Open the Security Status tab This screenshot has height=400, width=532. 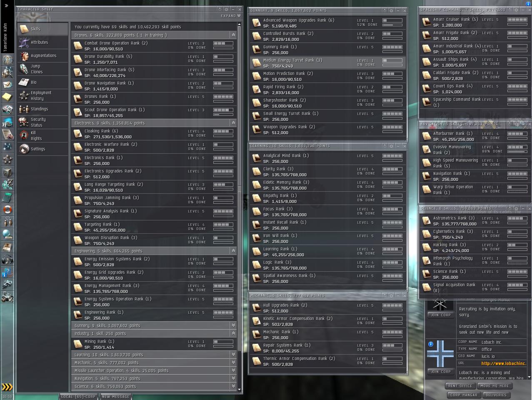point(42,122)
